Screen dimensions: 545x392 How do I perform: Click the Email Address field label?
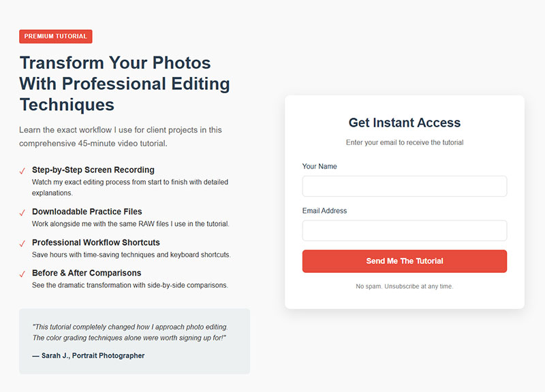(324, 210)
